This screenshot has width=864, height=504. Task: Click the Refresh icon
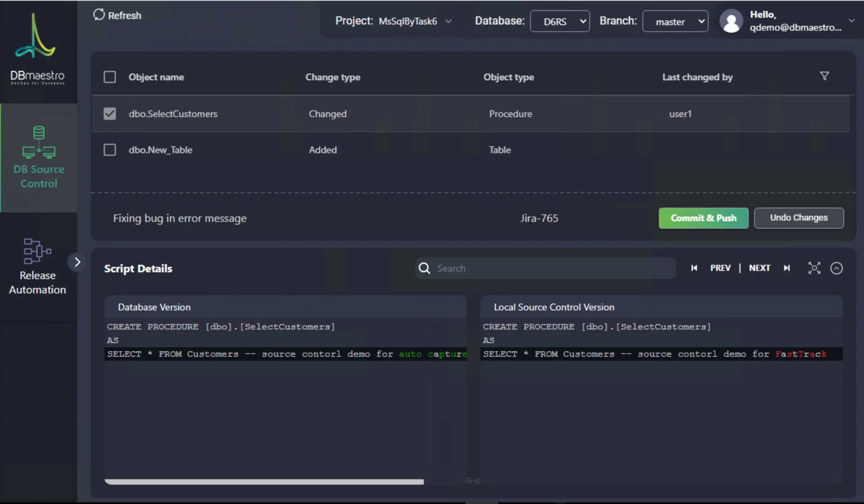(99, 15)
